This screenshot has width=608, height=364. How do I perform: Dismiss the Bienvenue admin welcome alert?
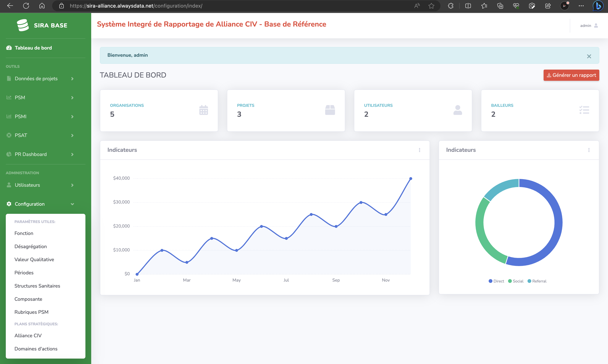tap(589, 56)
